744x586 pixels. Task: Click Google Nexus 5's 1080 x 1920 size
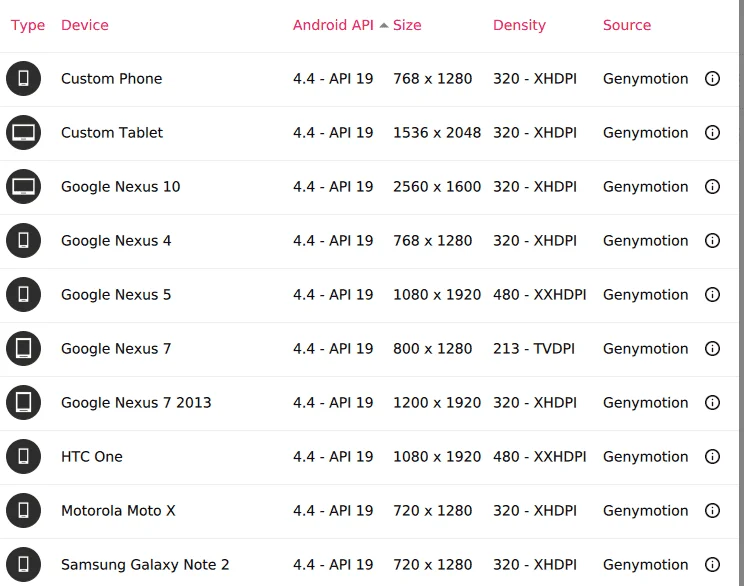point(437,295)
